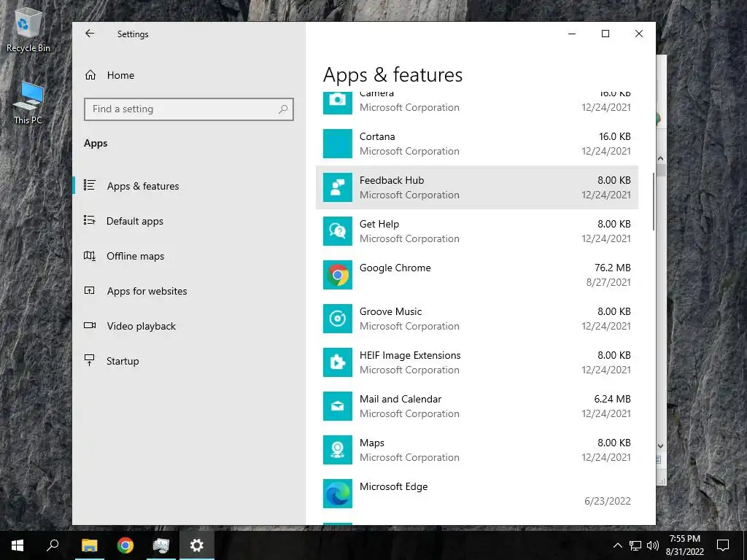
Task: Open taskbar search
Action: click(53, 545)
